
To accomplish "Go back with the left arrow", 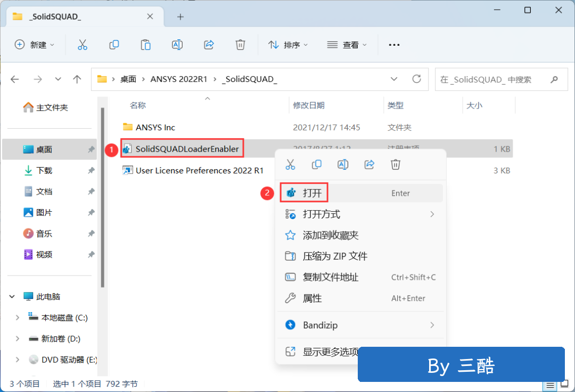I will click(x=15, y=79).
